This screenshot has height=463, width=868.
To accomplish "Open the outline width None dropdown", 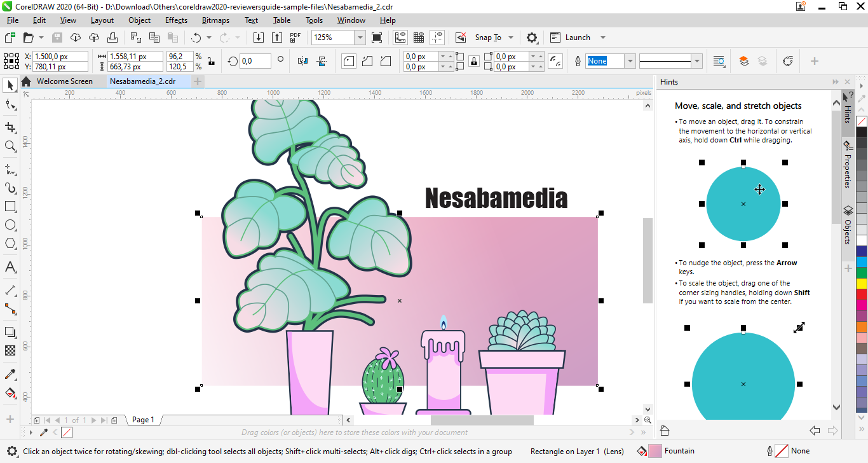I will pos(630,61).
